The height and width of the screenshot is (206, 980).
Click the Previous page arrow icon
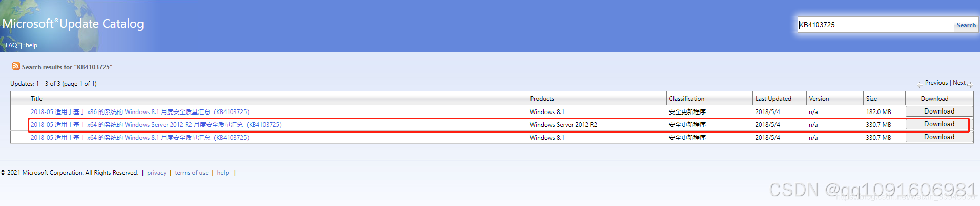(x=920, y=85)
